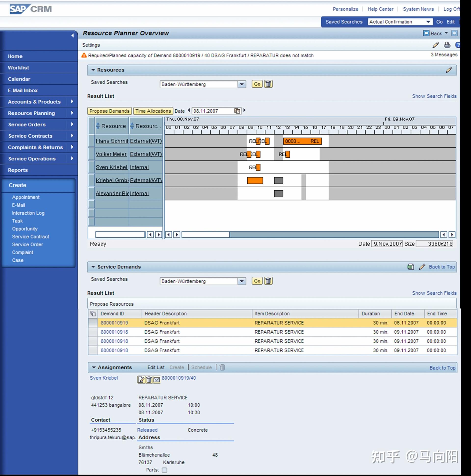Toggle the Parts checkbox

pyautogui.click(x=164, y=470)
